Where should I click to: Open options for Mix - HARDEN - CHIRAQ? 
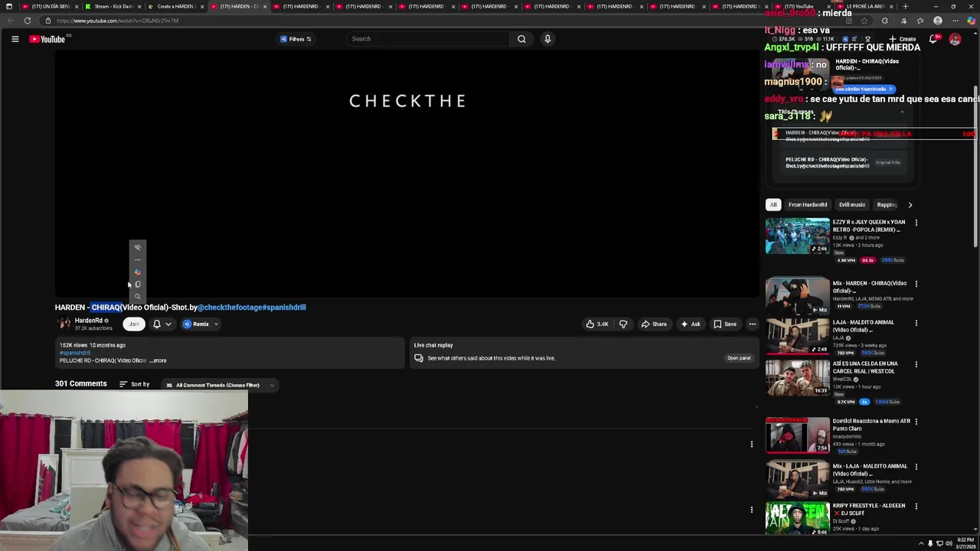click(x=916, y=284)
